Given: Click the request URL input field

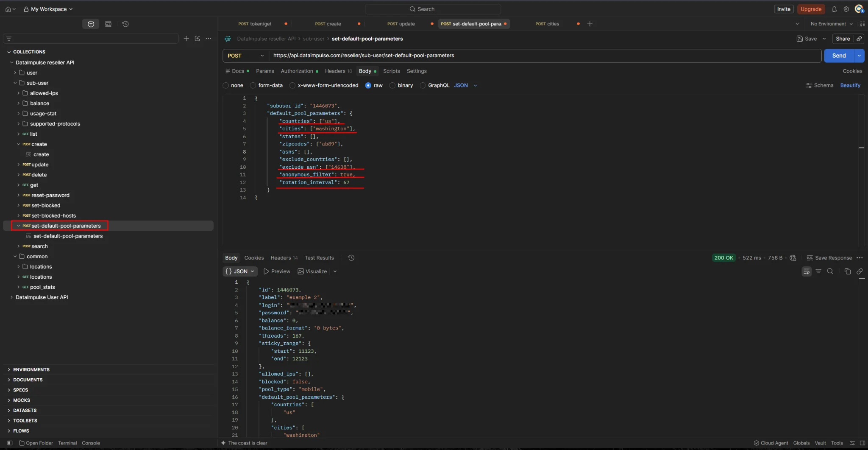Looking at the screenshot, I should point(545,56).
